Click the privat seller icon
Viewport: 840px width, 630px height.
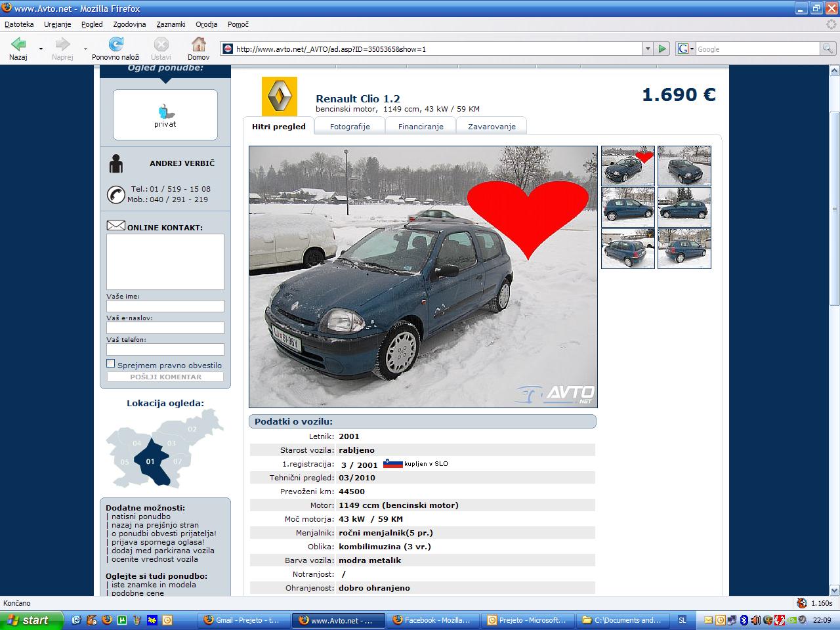coord(165,112)
